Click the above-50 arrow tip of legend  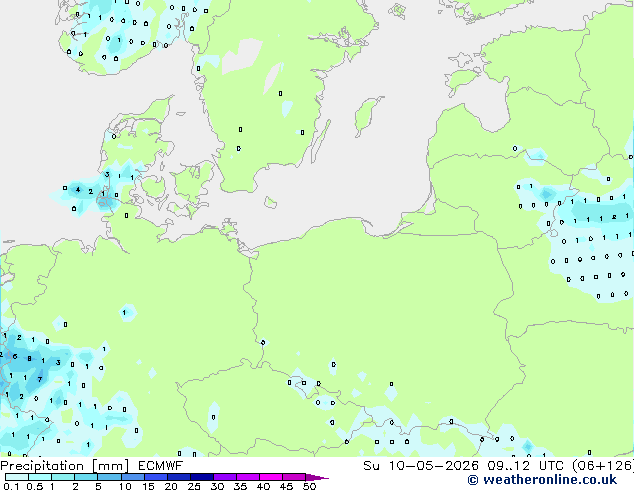point(317,477)
